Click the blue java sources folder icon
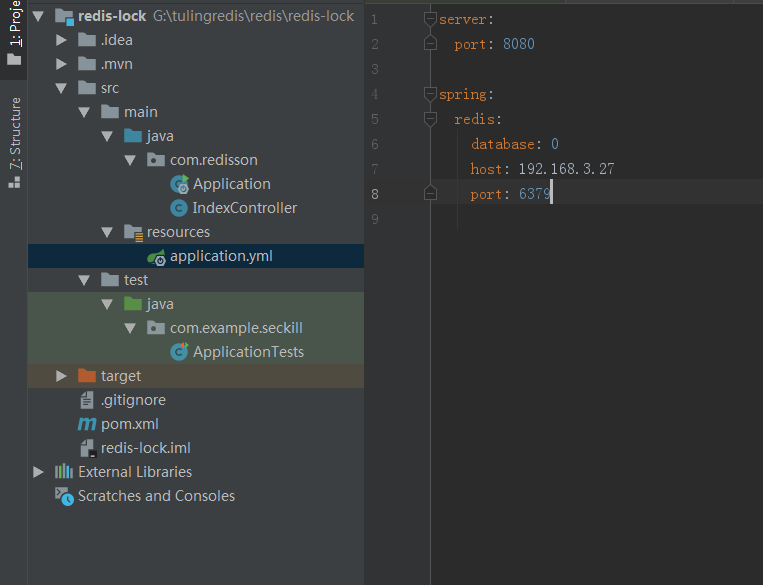The image size is (763, 585). click(x=132, y=135)
